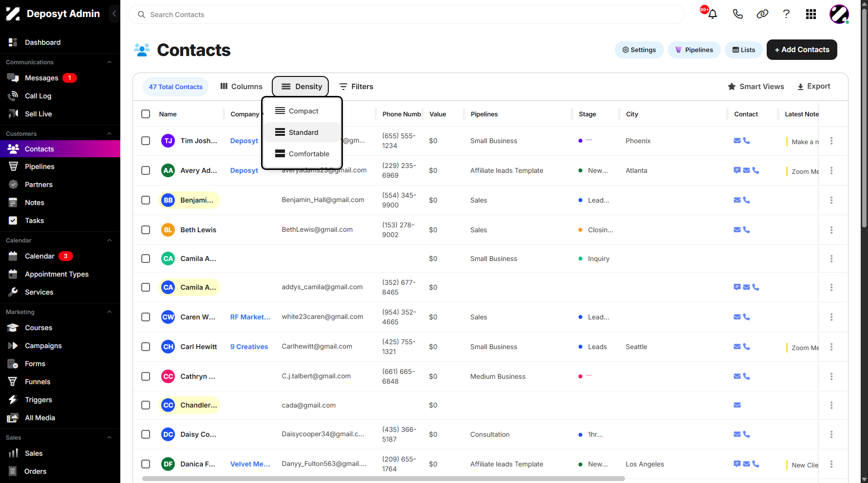This screenshot has width=868, height=483.
Task: Go to Triggers in the sidebar
Action: tap(60, 400)
